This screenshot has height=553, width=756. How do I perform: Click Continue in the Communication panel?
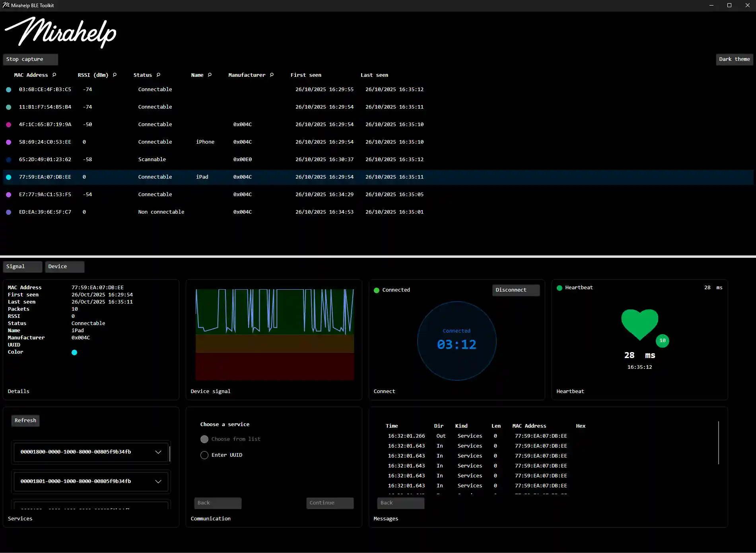pos(330,503)
